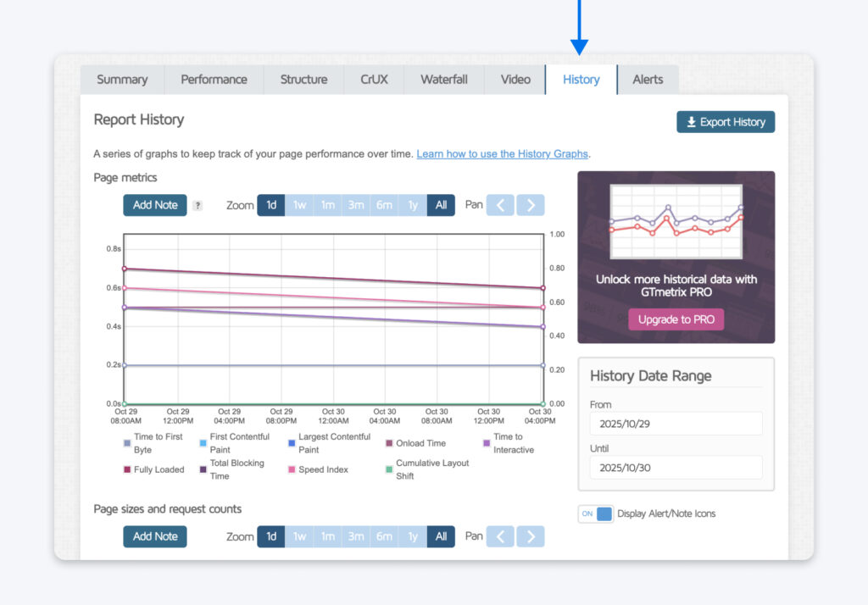Viewport: 868px width, 605px height.
Task: Select the All zoom preset on Page sizes
Action: pyautogui.click(x=441, y=536)
